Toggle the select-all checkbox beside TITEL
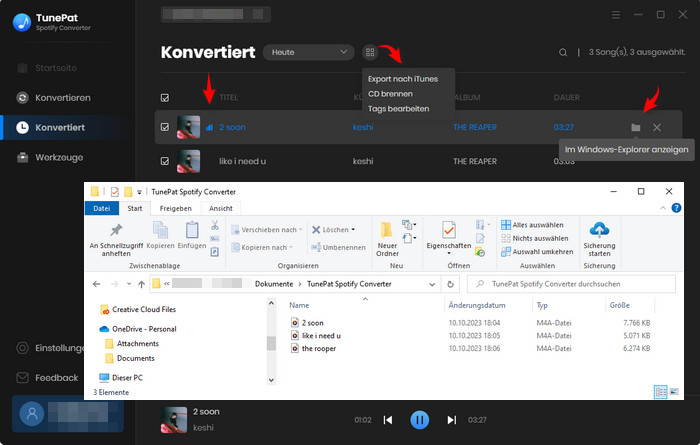Image resolution: width=700 pixels, height=445 pixels. tap(165, 98)
